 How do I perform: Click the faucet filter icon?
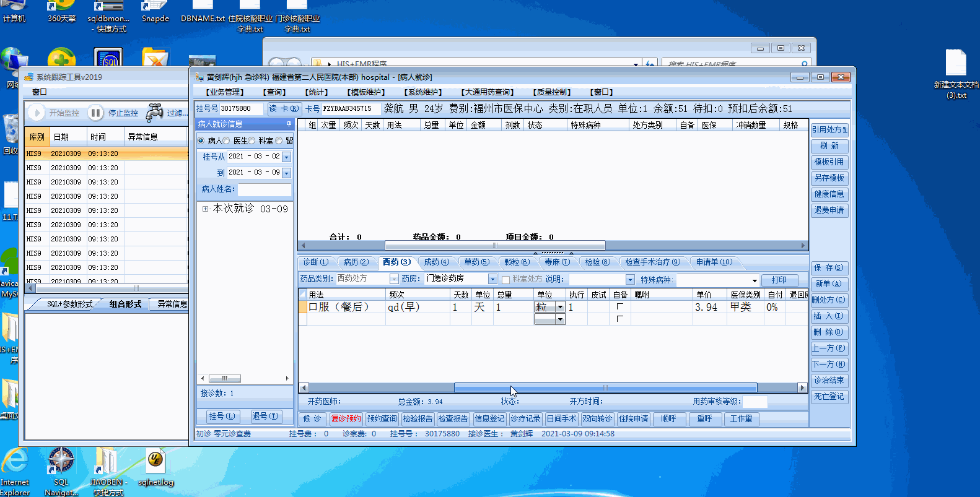click(x=154, y=113)
